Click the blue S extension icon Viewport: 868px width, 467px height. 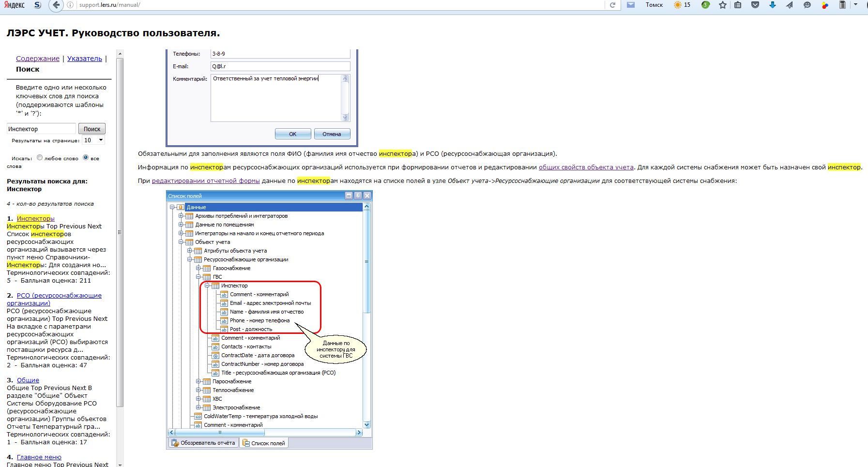tap(38, 5)
